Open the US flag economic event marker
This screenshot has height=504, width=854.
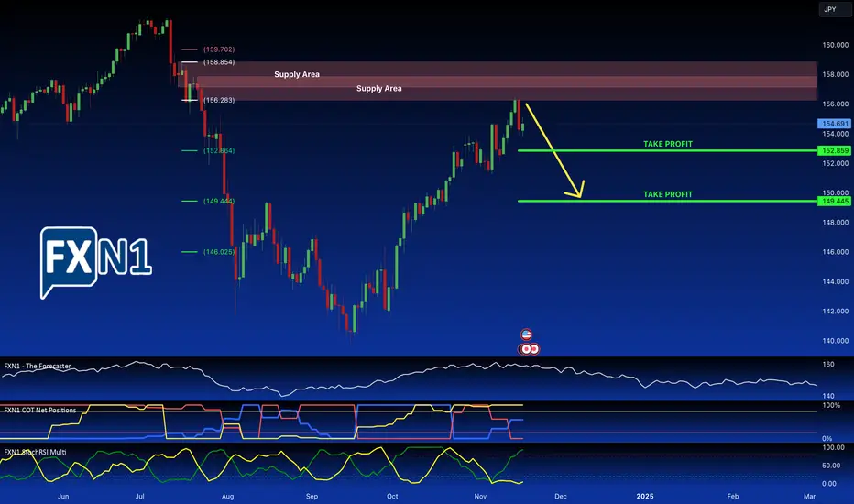point(526,334)
